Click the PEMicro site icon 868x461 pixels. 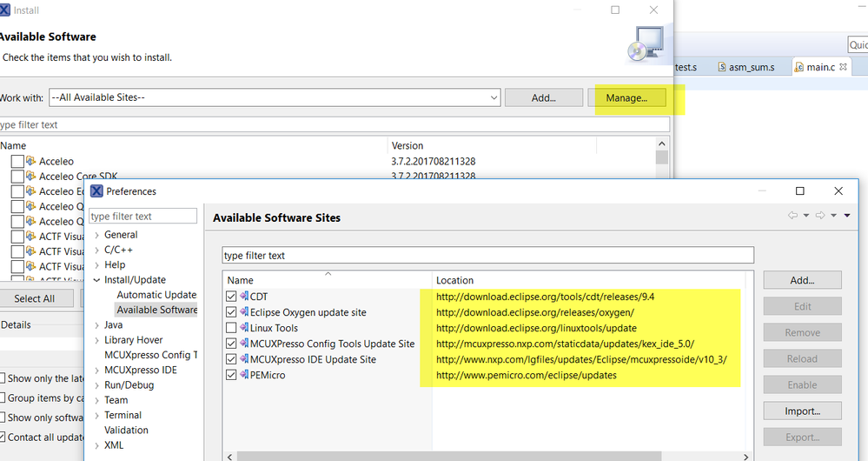[243, 375]
